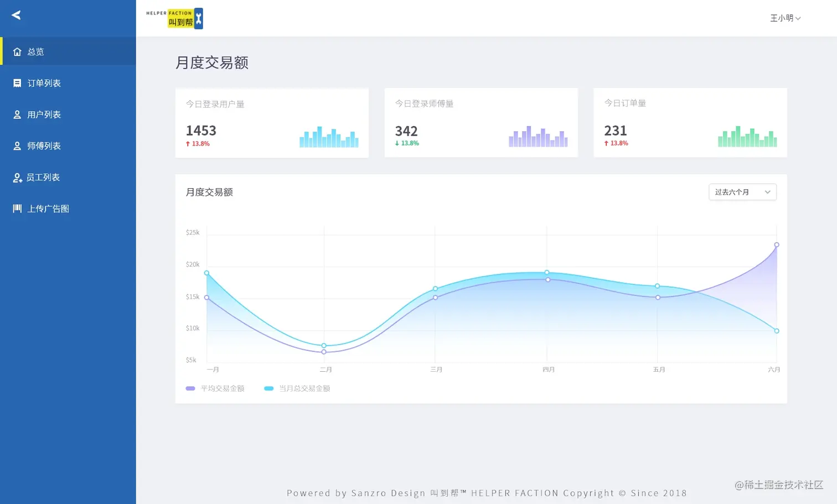Viewport: 837px width, 504px height.
Task: Click the green sparkline in 今日订单量 card
Action: [747, 137]
